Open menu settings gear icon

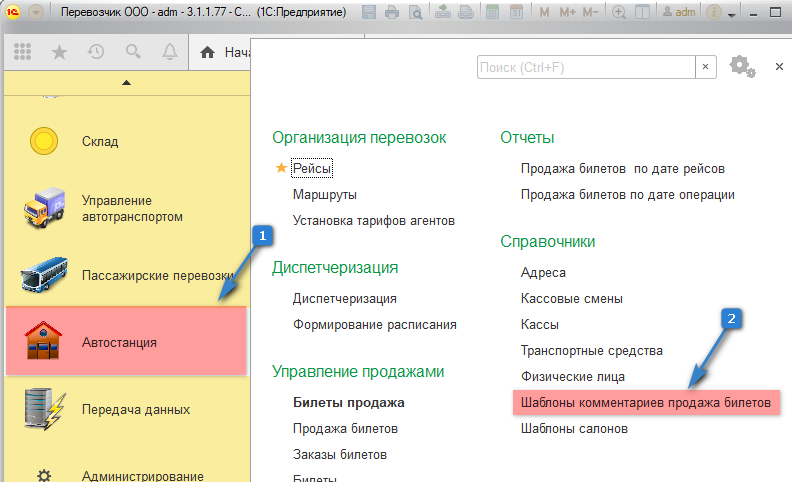(x=740, y=66)
